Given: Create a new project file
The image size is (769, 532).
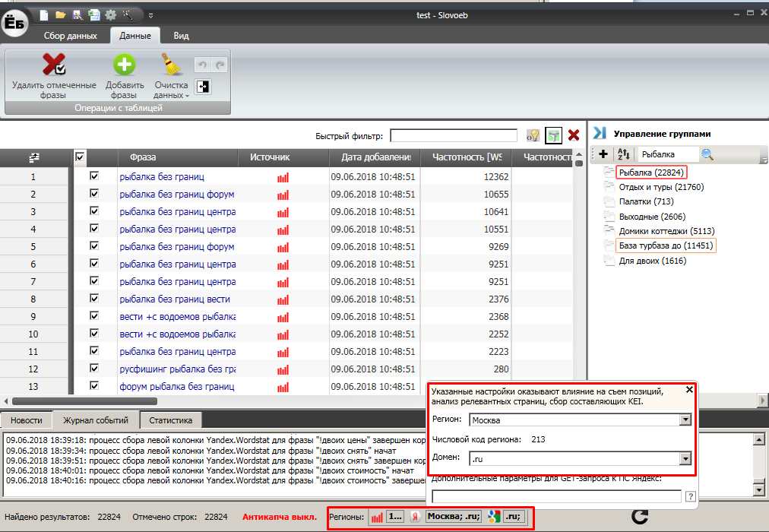Looking at the screenshot, I should coord(44,15).
